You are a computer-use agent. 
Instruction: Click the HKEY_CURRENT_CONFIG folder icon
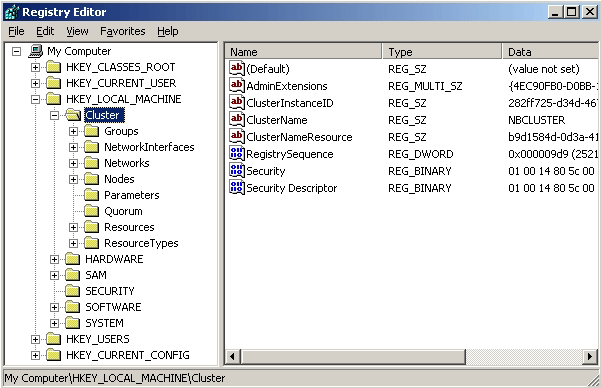[x=53, y=355]
